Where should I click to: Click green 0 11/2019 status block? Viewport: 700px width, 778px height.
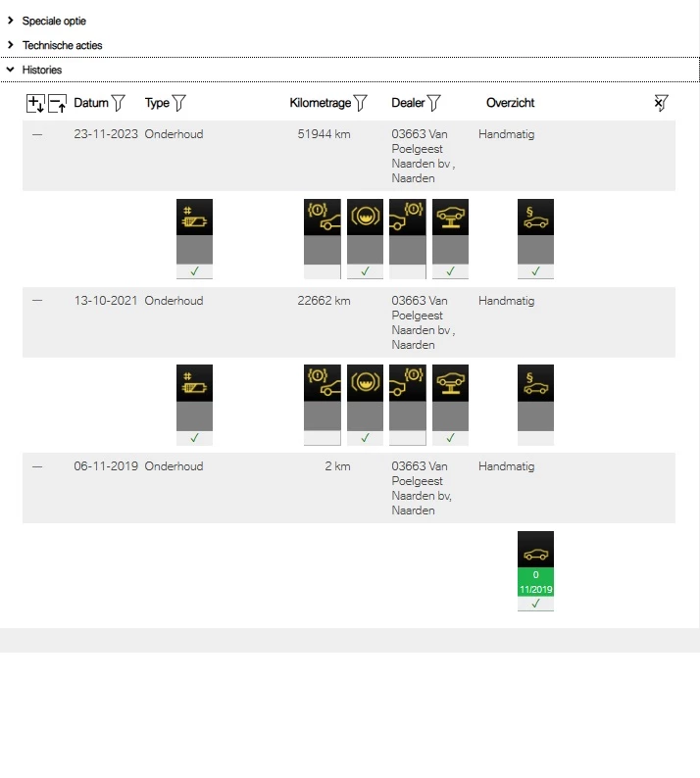coord(535,582)
